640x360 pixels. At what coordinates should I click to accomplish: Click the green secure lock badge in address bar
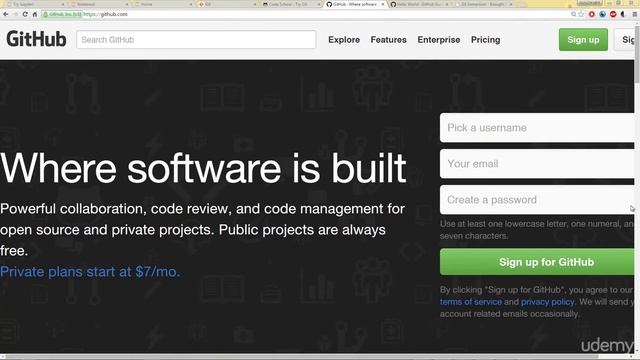(x=62, y=14)
